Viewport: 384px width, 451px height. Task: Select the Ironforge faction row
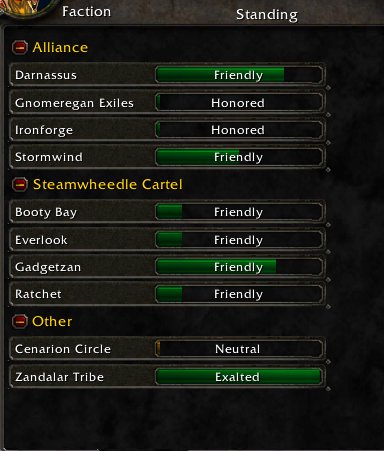pyautogui.click(x=168, y=130)
